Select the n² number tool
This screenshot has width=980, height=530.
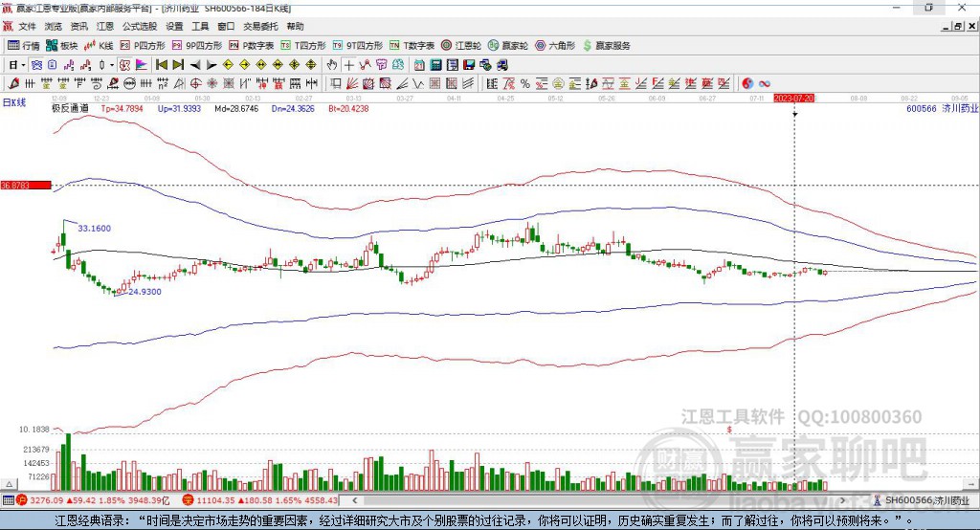pos(163,83)
